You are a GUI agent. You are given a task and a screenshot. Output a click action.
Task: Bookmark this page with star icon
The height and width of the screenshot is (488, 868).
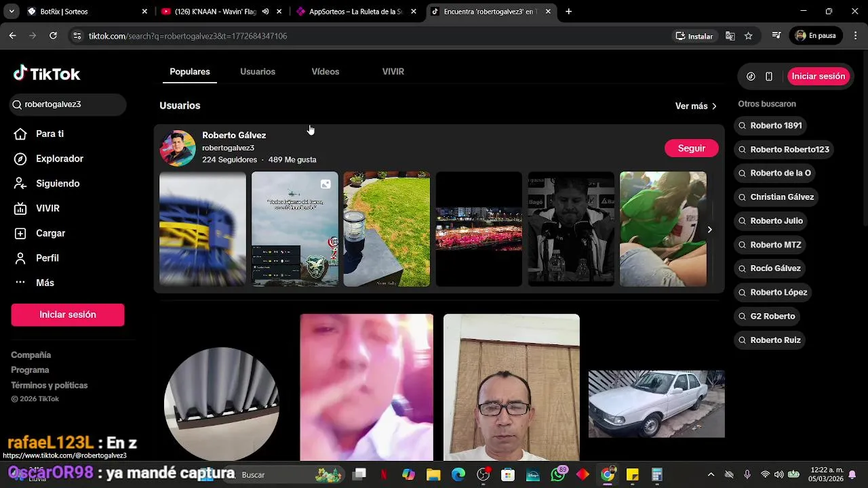coord(749,36)
